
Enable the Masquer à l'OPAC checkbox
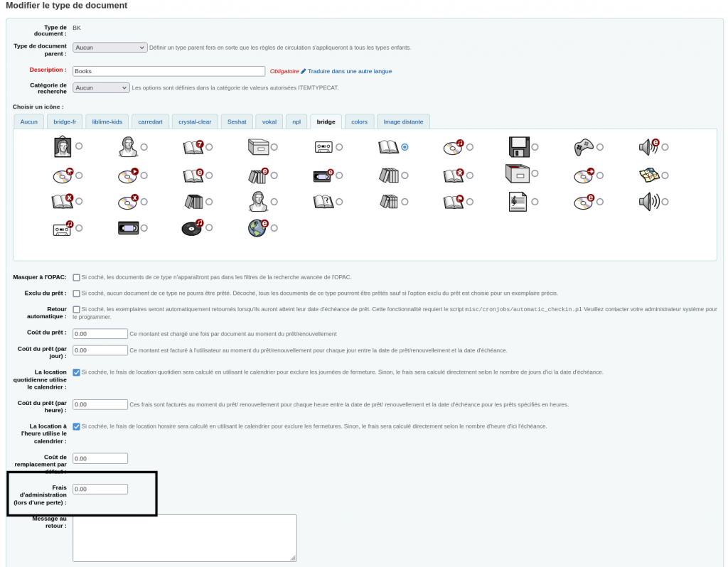point(76,277)
